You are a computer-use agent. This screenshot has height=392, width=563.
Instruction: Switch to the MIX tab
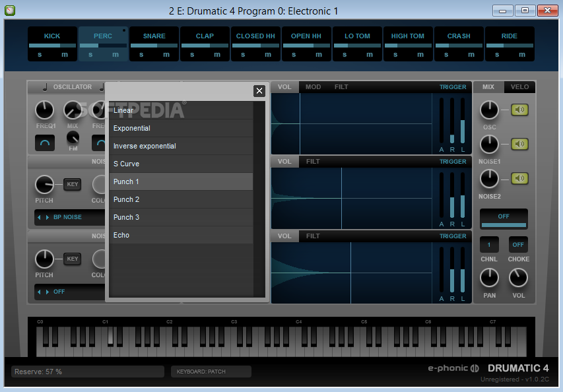pos(488,87)
